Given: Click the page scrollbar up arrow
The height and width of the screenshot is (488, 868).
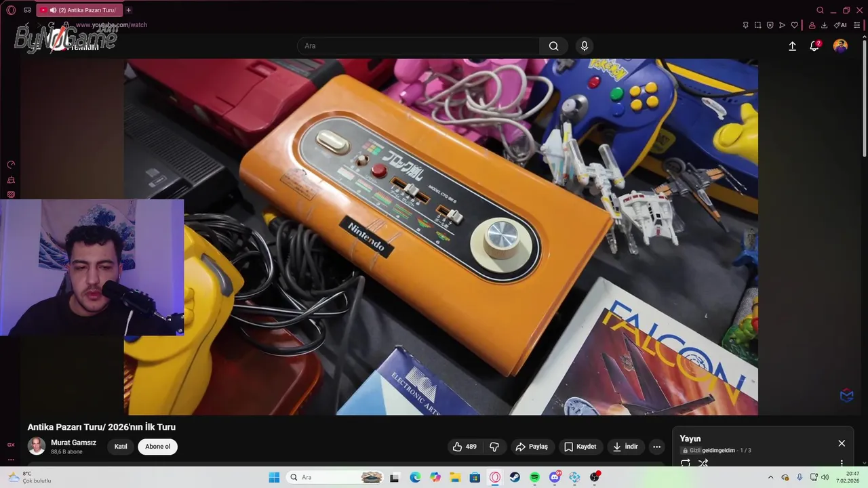Looking at the screenshot, I should [x=864, y=38].
